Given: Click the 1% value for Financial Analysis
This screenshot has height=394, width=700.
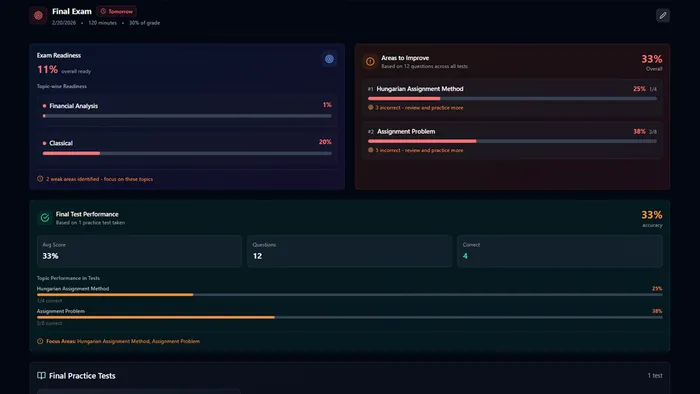Looking at the screenshot, I should pyautogui.click(x=327, y=105).
